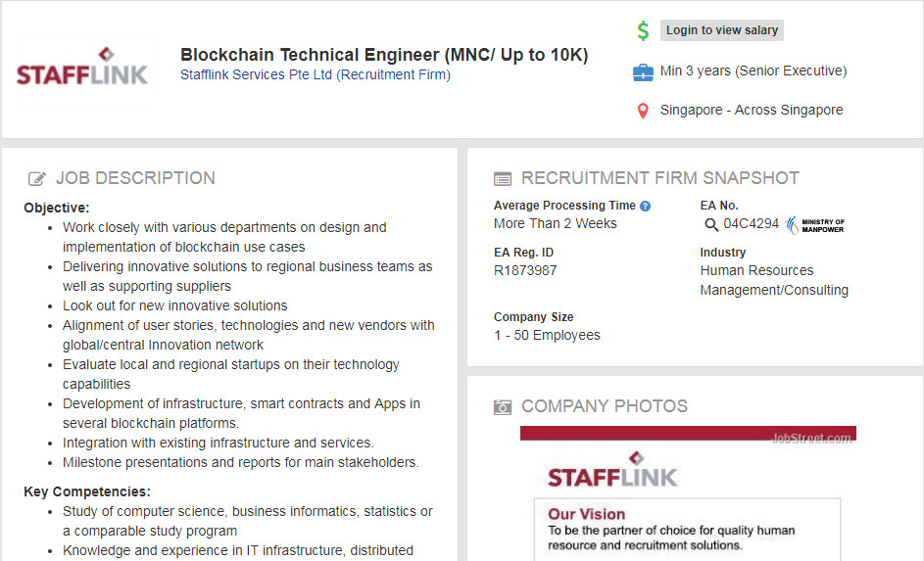Screen dimensions: 924x561
Task: Select the Company Photos section heading
Action: pos(604,406)
